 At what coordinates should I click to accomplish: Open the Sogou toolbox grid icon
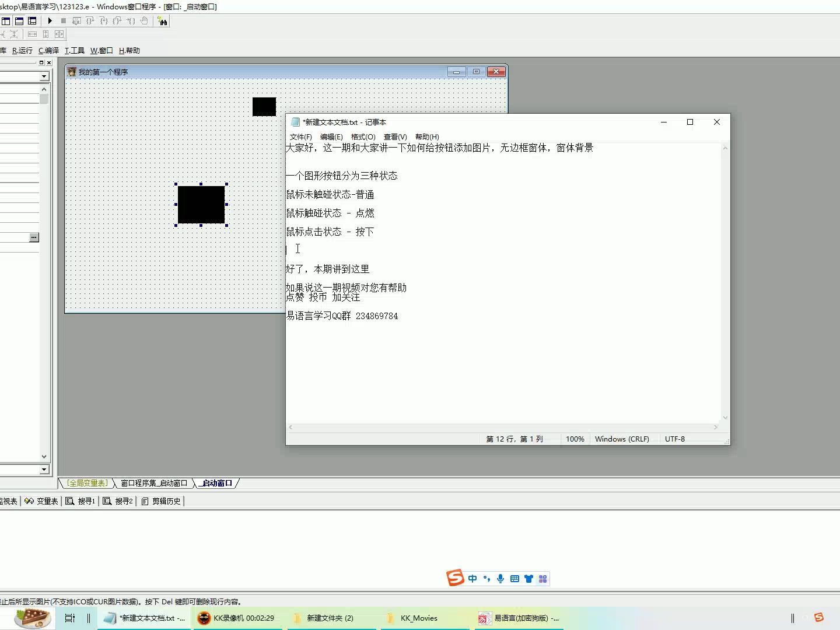(542, 579)
